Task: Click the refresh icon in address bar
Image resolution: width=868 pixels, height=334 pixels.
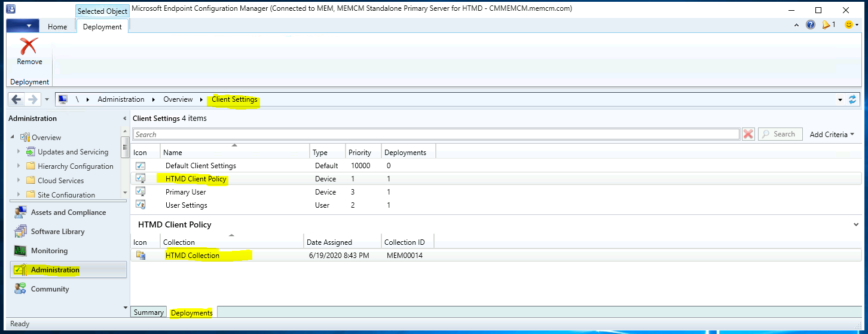Action: (852, 99)
